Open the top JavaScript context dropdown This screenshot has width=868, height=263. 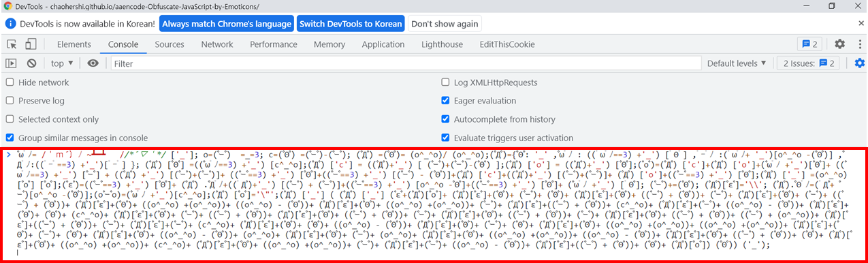pyautogui.click(x=62, y=63)
